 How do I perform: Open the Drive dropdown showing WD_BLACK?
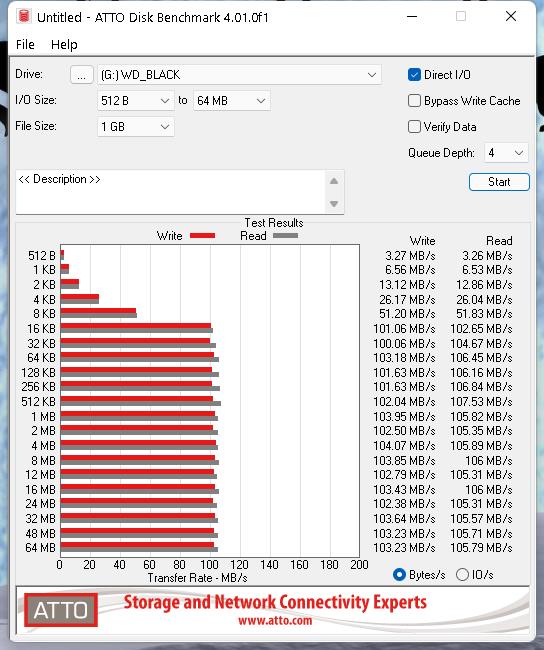(x=239, y=75)
